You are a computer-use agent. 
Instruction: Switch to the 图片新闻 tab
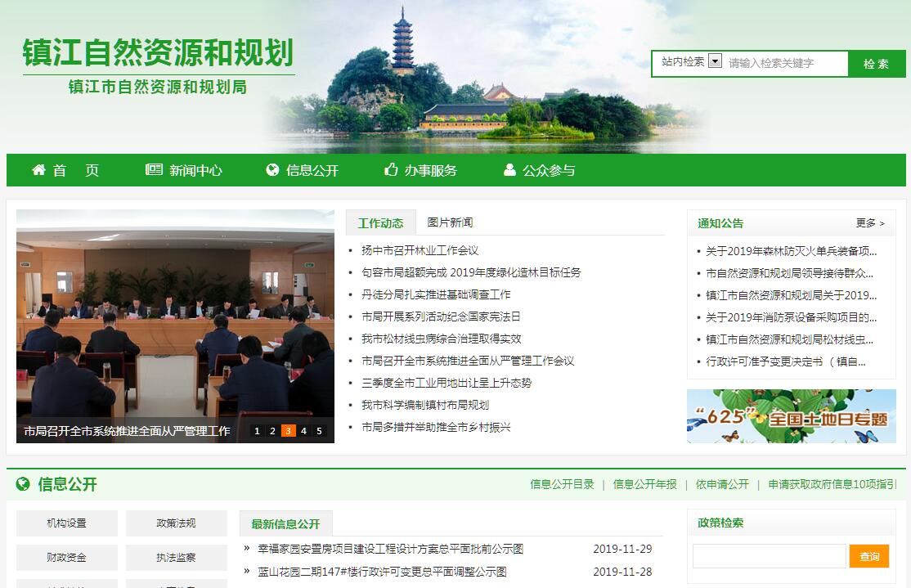click(x=450, y=222)
